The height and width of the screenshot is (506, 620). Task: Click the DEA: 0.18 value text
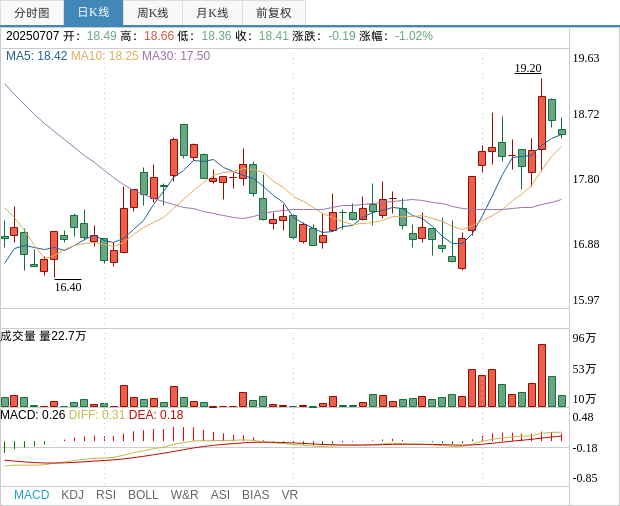point(156,415)
